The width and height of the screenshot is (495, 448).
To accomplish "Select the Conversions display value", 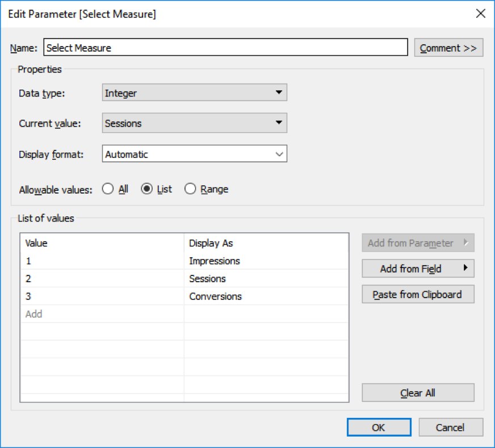I will click(215, 296).
